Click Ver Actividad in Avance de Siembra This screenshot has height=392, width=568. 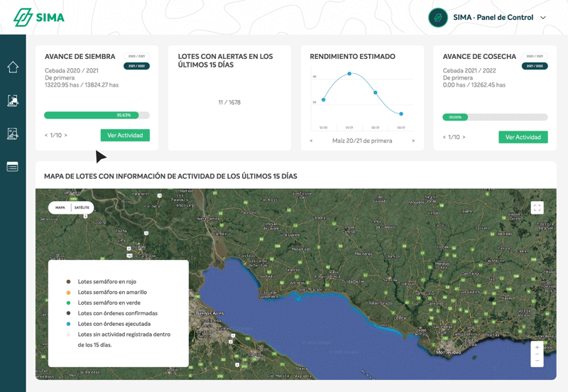coord(125,135)
